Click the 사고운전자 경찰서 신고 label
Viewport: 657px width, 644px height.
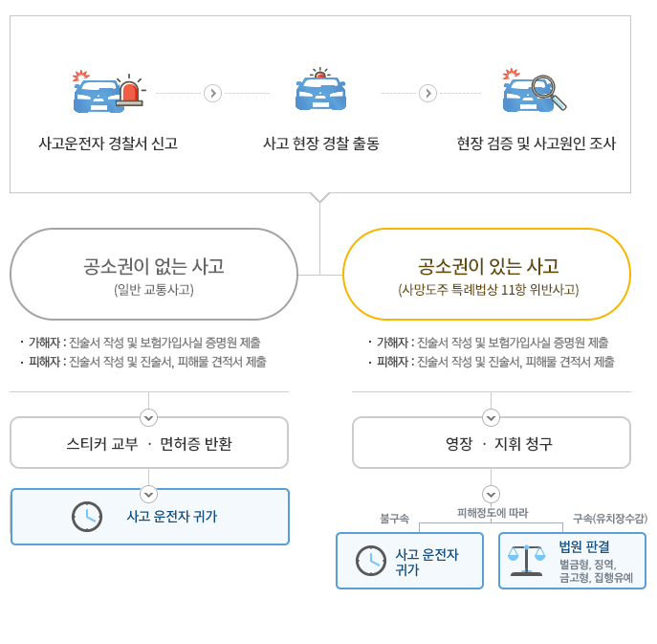click(108, 144)
